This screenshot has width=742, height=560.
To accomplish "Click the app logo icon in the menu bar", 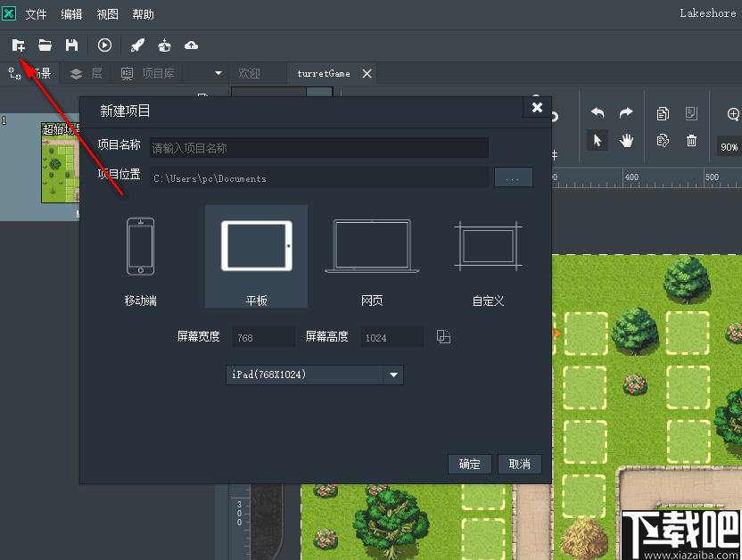I will (x=10, y=13).
